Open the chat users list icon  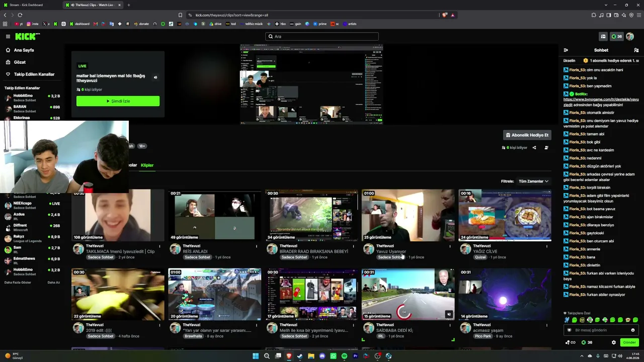pos(636,50)
